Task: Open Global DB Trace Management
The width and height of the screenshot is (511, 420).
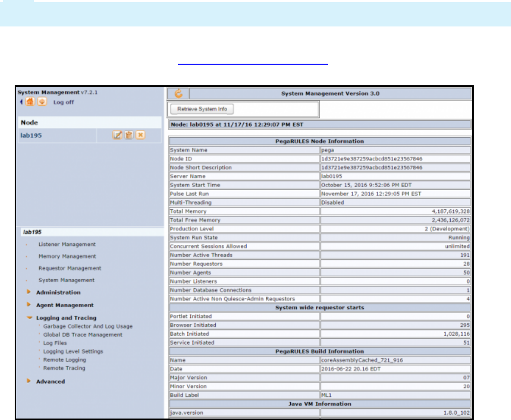Action: point(83,335)
